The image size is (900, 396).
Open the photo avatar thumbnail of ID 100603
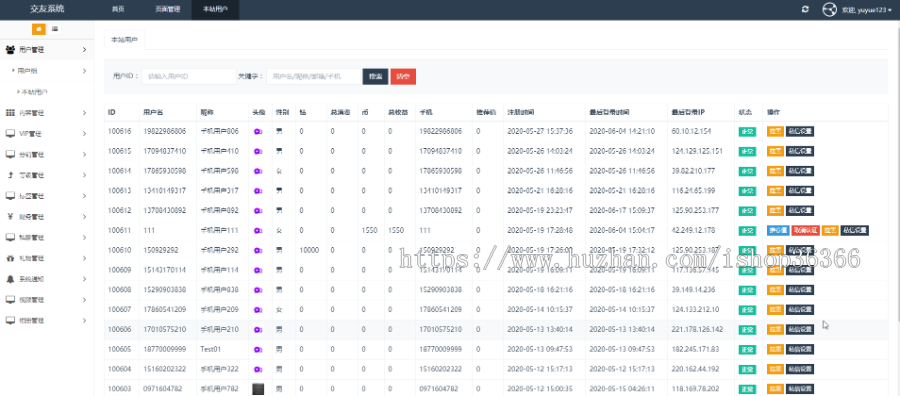point(258,389)
